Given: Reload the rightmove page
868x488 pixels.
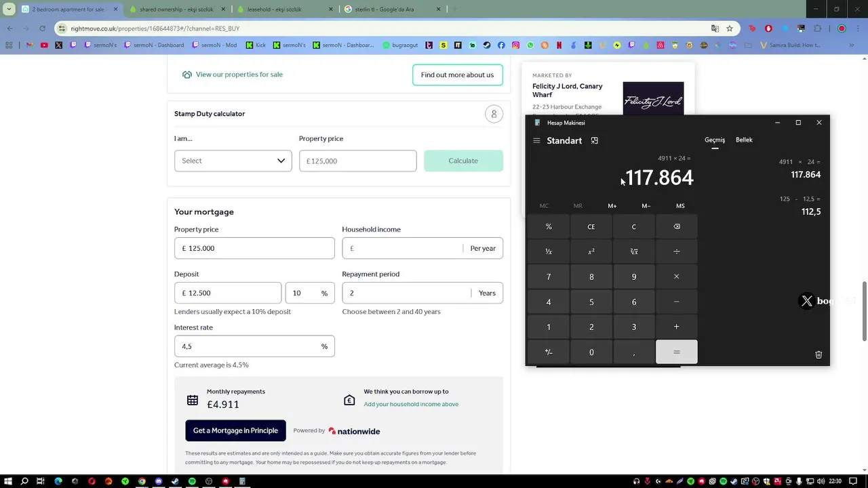Looking at the screenshot, I should 42,28.
